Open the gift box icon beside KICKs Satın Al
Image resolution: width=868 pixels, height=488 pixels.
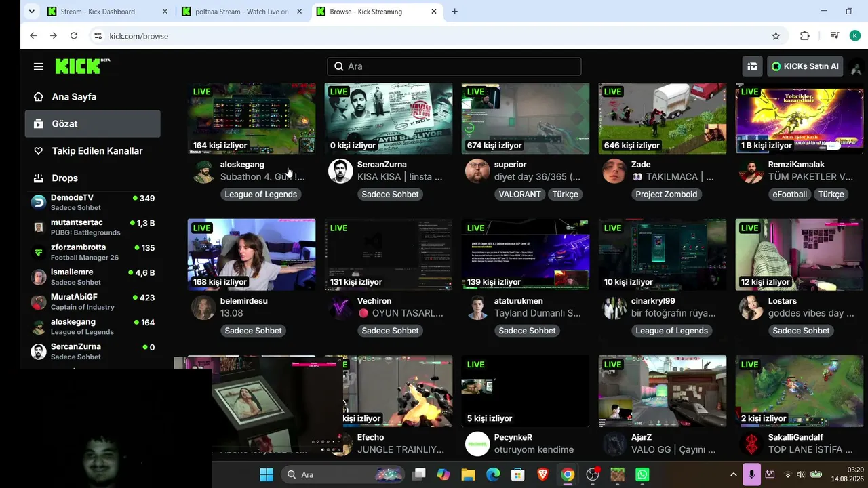coord(752,66)
